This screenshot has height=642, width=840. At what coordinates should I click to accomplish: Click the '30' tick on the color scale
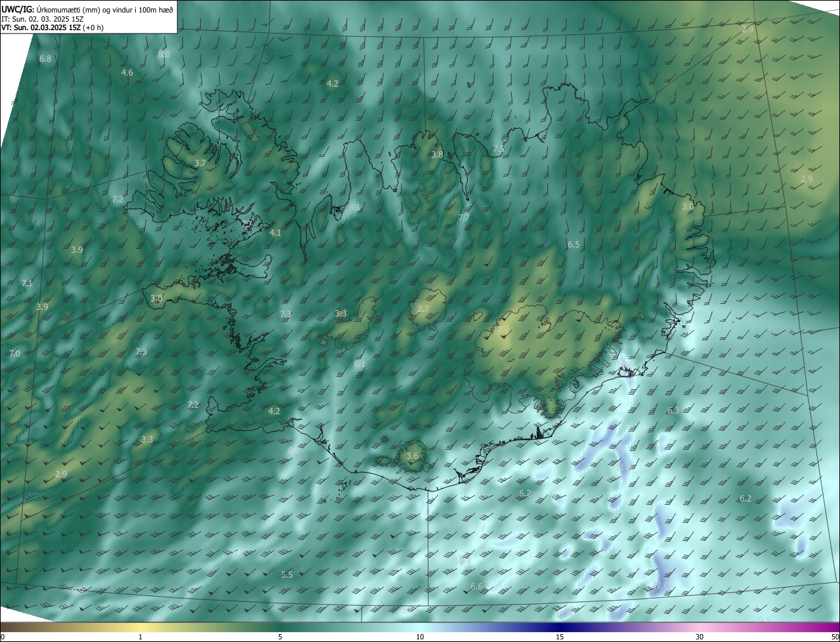click(700, 637)
